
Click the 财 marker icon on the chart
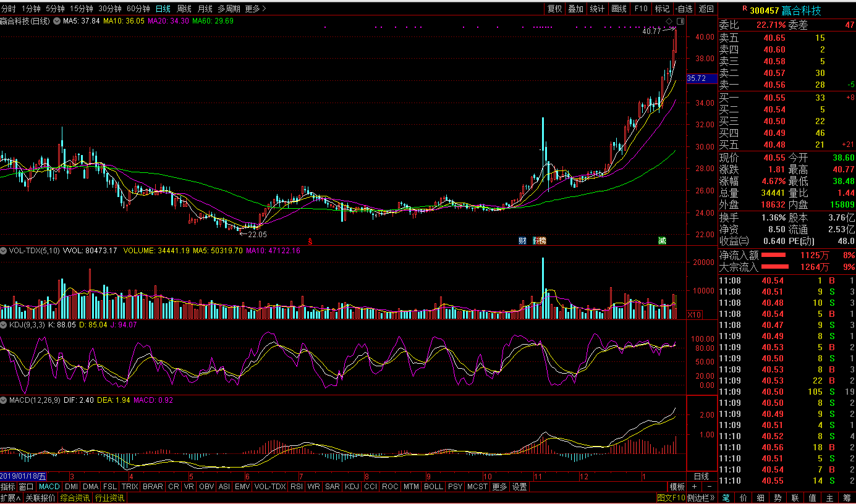point(522,240)
